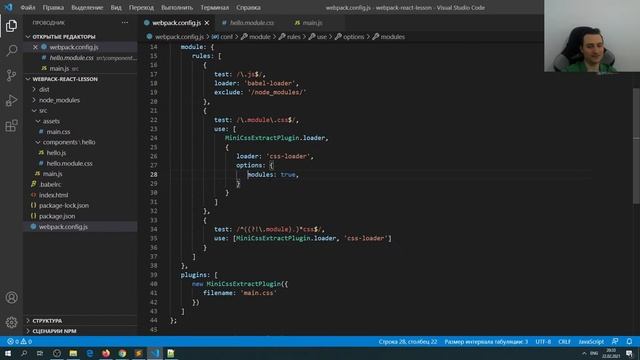This screenshot has width=640, height=360.
Task: Click the errors and warnings status indicator
Action: 19,342
